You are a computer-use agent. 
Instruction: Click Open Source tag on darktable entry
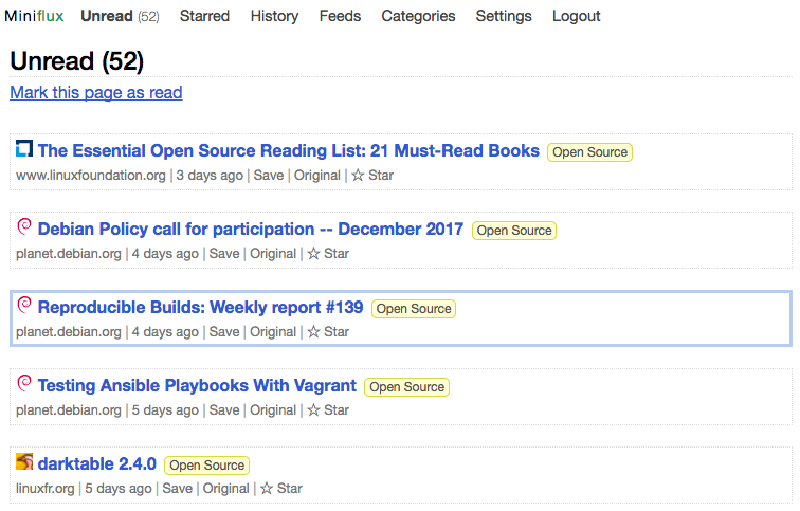207,465
